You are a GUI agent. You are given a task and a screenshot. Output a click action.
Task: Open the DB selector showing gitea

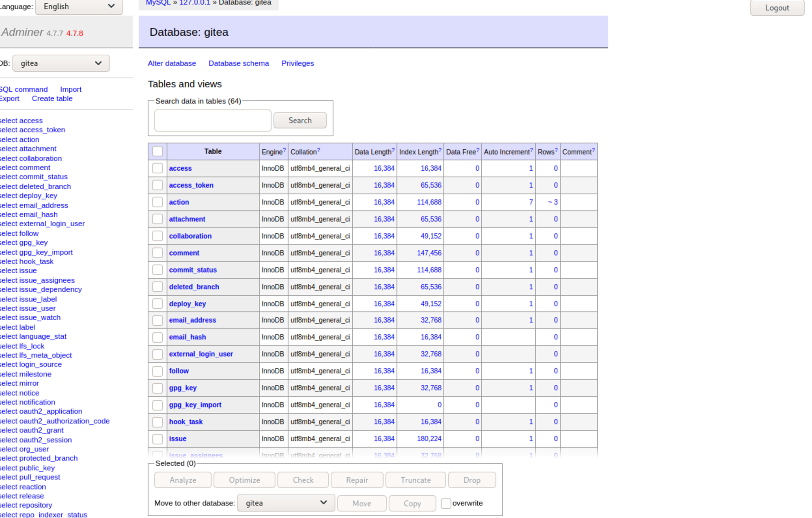(x=61, y=63)
